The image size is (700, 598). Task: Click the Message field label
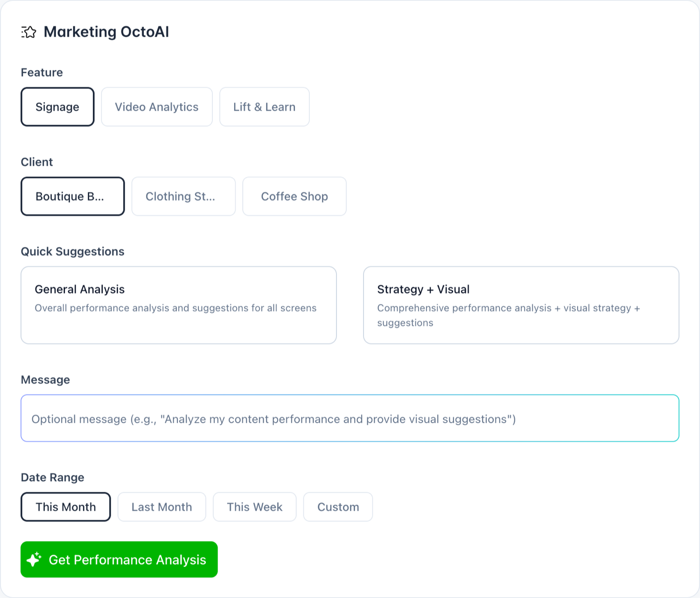pos(45,380)
